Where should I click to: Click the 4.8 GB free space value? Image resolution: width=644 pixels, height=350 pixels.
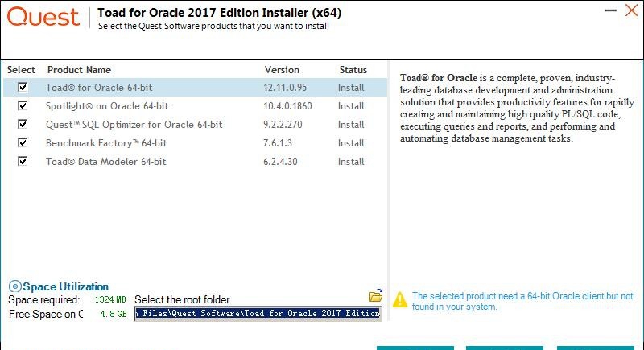[114, 314]
